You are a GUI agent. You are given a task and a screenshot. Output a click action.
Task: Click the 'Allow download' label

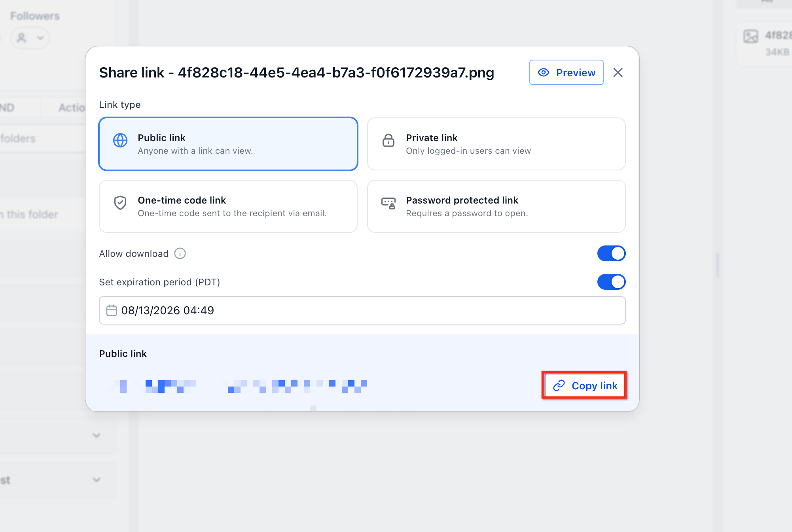(134, 254)
